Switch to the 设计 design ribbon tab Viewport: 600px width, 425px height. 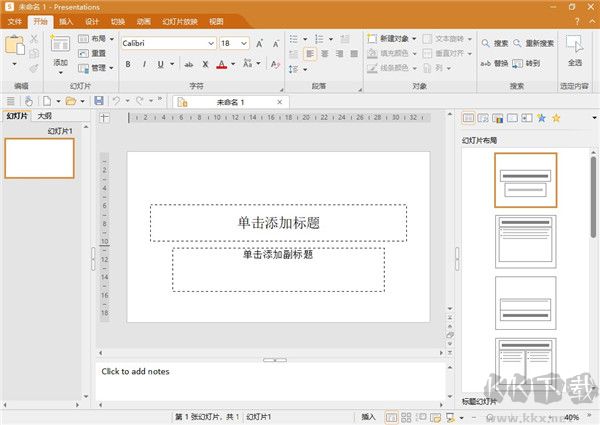pos(92,21)
